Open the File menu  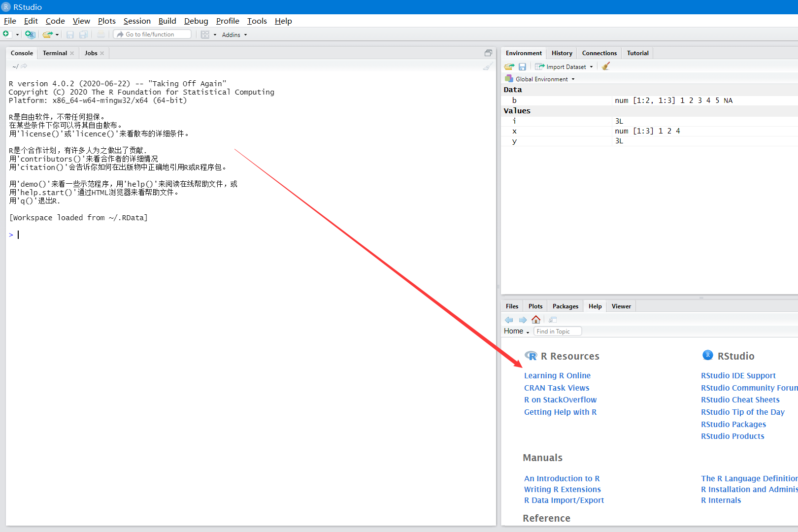(x=10, y=21)
